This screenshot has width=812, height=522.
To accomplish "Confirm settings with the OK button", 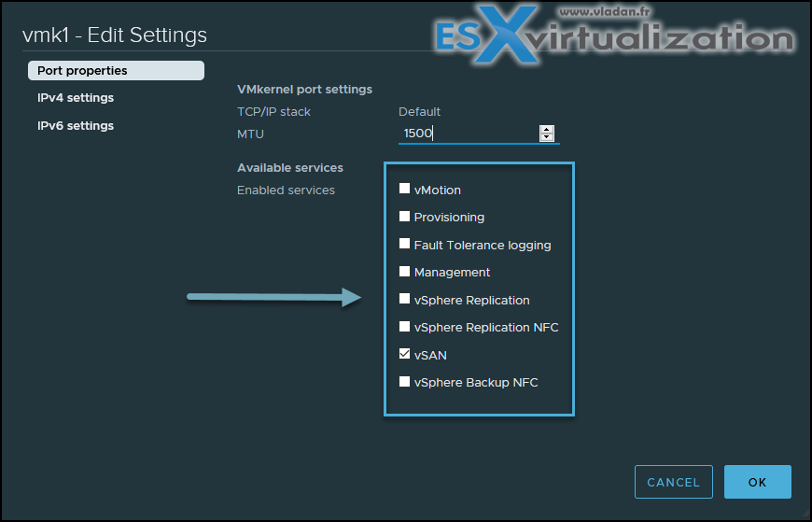I will pyautogui.click(x=758, y=482).
